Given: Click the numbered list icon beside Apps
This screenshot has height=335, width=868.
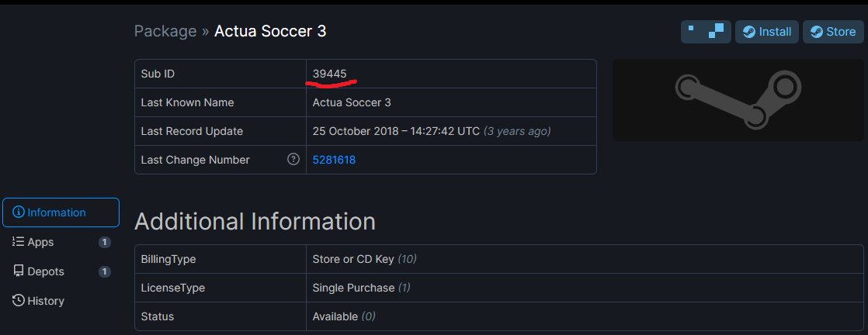Looking at the screenshot, I should click(18, 242).
